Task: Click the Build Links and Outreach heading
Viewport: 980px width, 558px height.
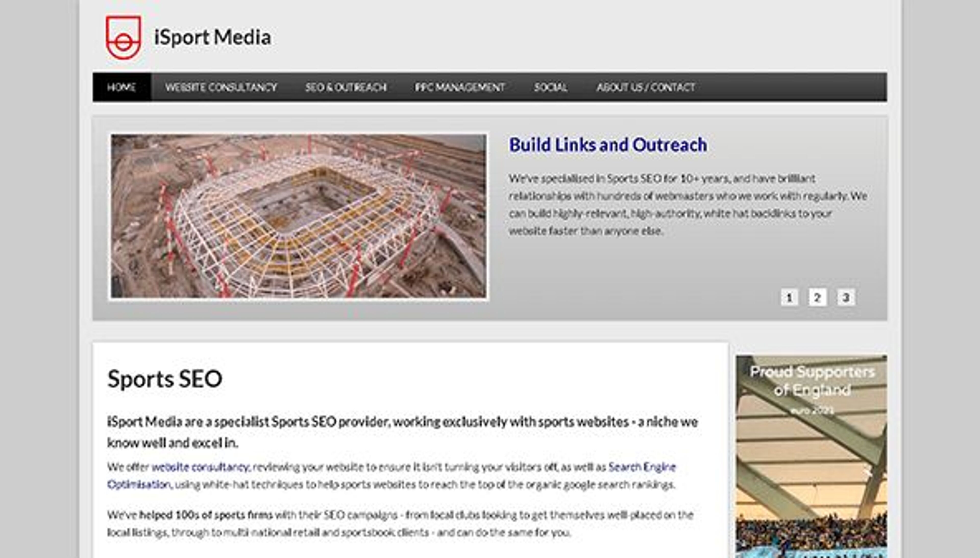Action: point(608,145)
